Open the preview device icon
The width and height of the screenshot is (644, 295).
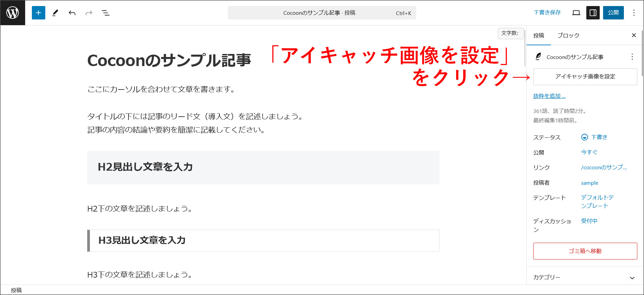(x=576, y=13)
